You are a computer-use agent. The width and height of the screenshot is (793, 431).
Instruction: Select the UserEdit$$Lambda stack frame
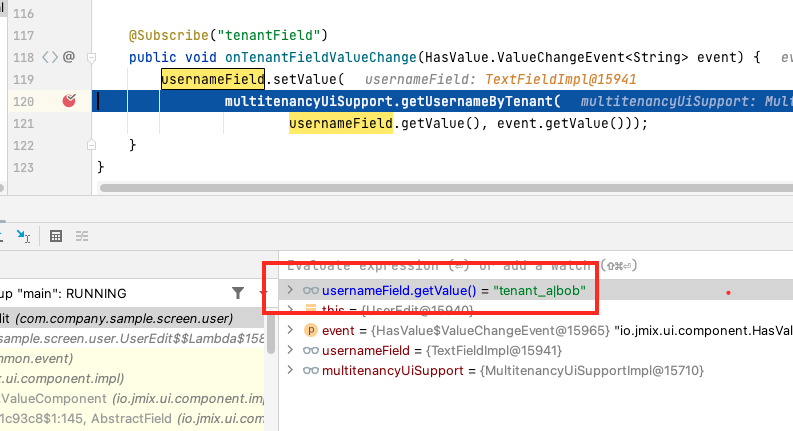click(131, 338)
